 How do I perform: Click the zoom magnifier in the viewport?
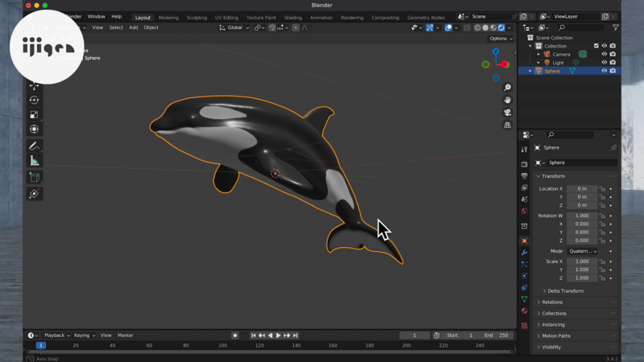(x=508, y=88)
